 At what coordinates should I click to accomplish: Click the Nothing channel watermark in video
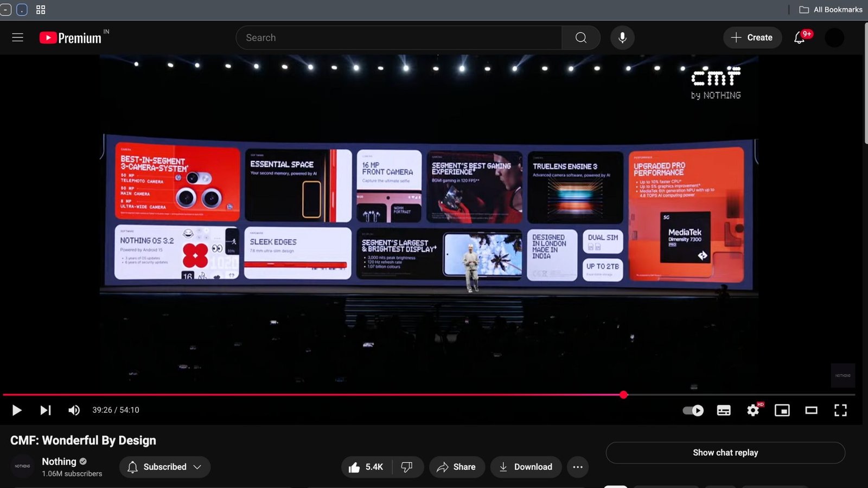point(843,375)
